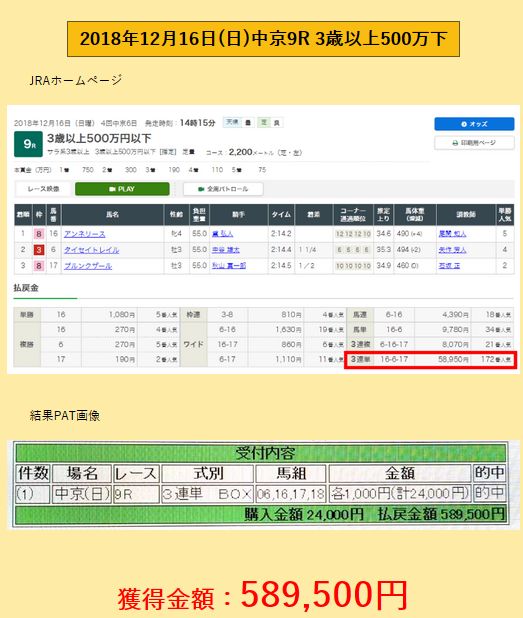Click ワイド payout 1,110円
This screenshot has width=523, height=618.
pos(288,359)
